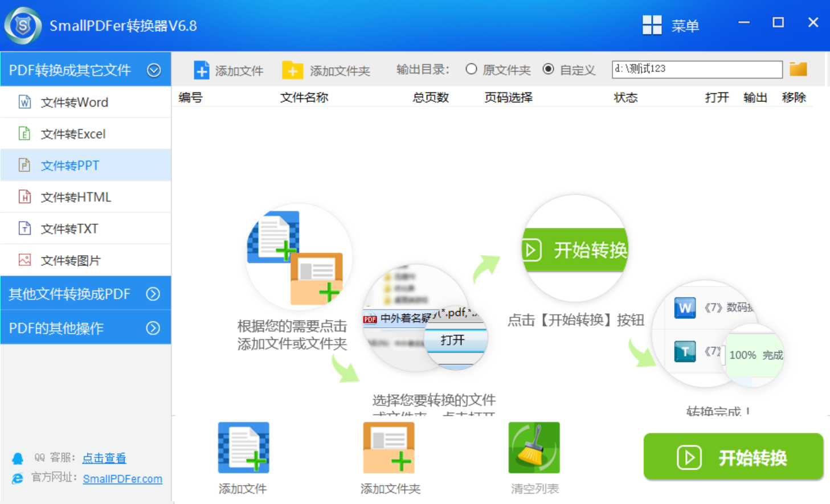Open the SmallPDFer.com website link
The image size is (830, 504).
[122, 479]
